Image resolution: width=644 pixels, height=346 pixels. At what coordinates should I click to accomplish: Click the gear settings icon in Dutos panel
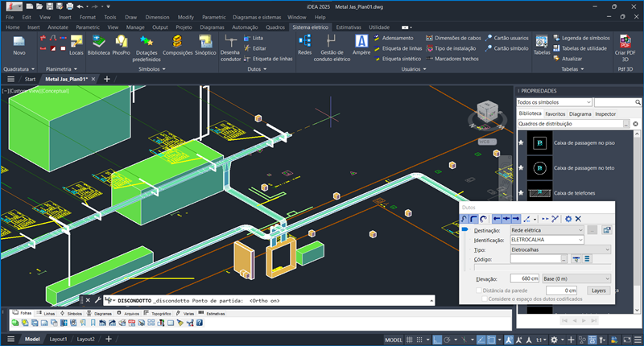point(568,218)
